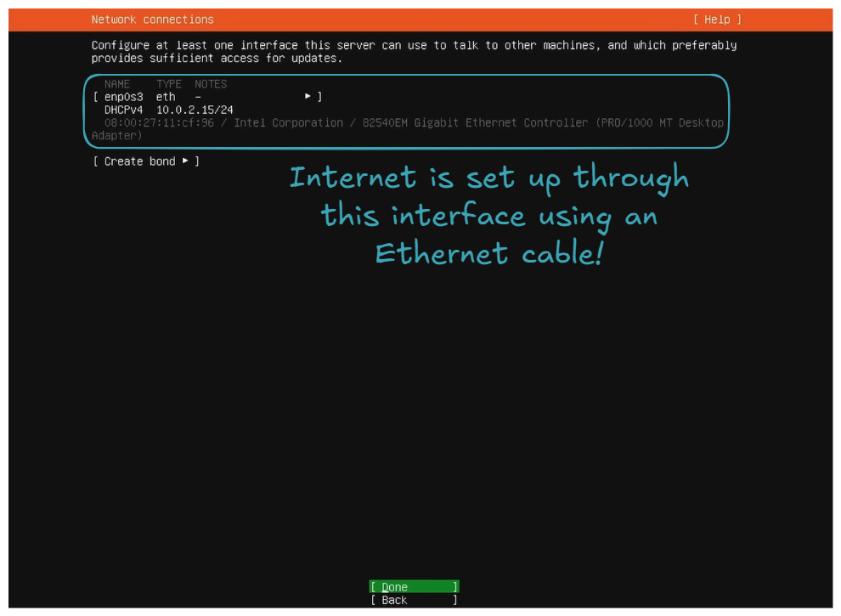841x616 pixels.
Task: Select the enp0s3 interface name
Action: pos(123,97)
